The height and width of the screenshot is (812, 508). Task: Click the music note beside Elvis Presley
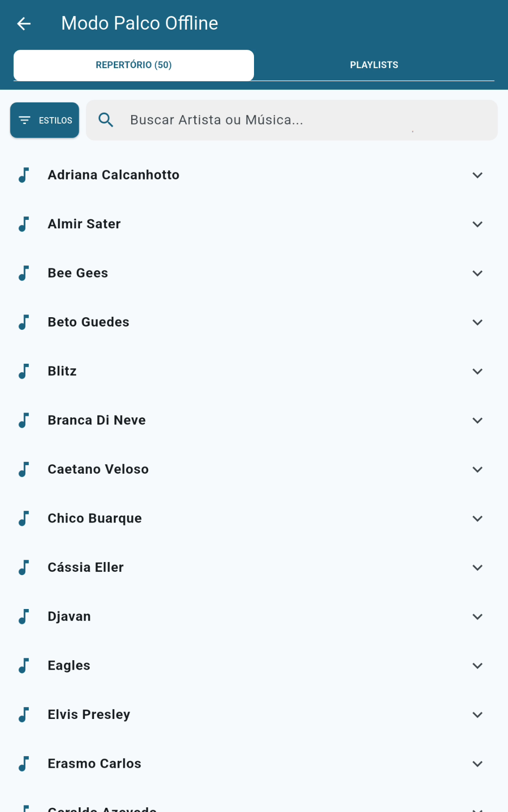[x=24, y=715]
